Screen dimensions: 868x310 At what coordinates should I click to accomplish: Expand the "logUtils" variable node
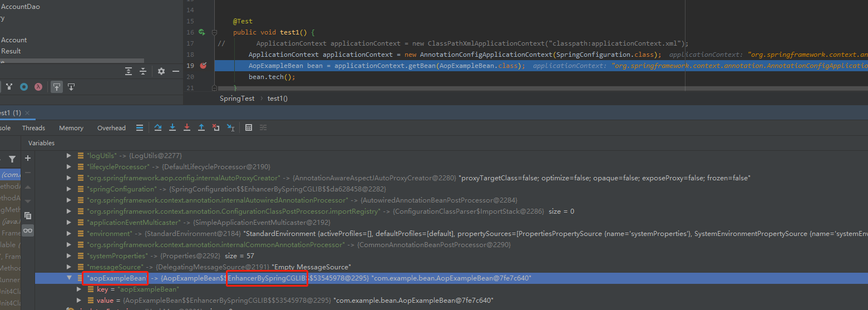tap(69, 156)
